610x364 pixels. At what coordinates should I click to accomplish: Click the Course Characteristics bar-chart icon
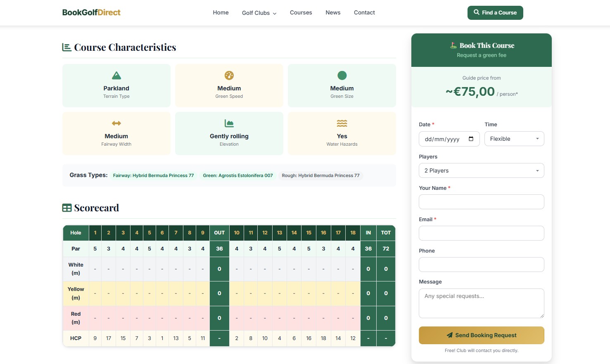66,47
